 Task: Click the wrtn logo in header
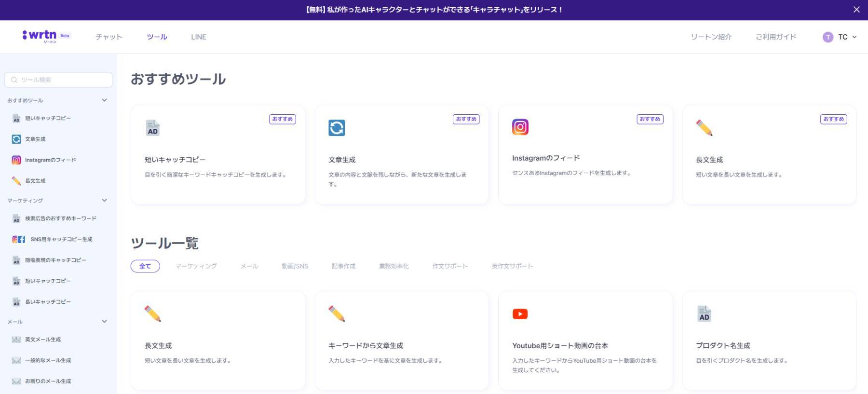40,36
